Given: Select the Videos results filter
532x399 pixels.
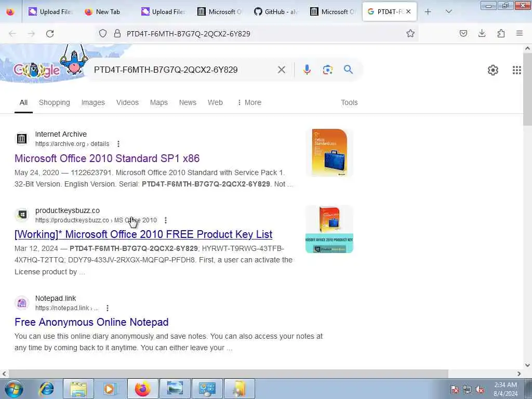Looking at the screenshot, I should coord(128,102).
